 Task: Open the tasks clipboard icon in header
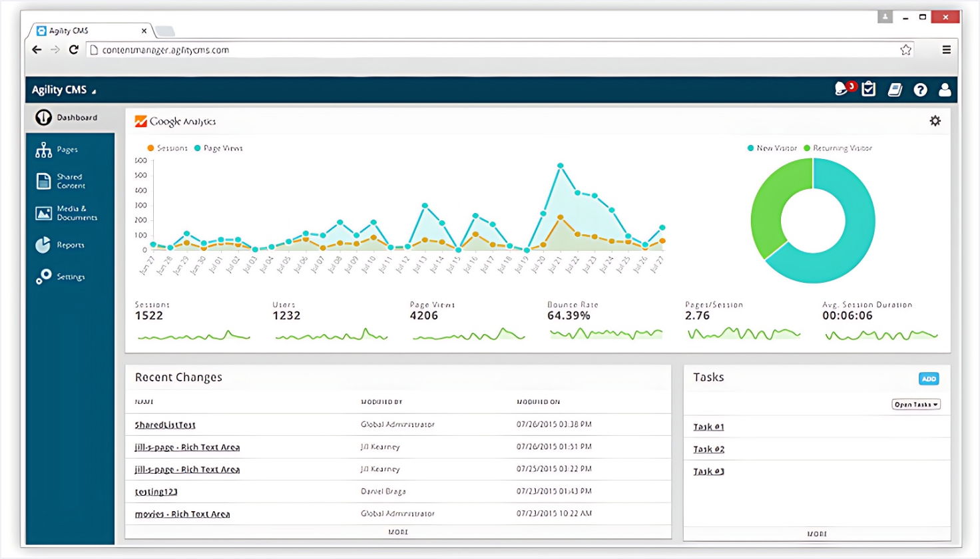coord(869,89)
